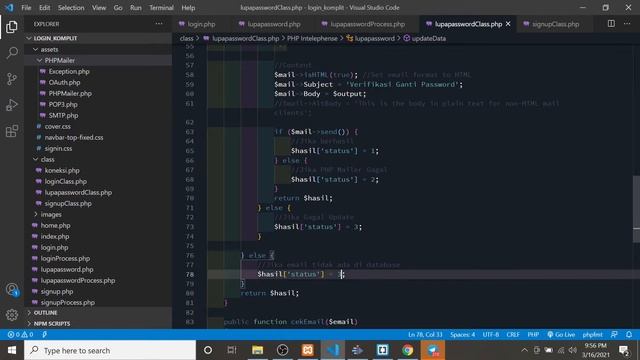The image size is (640, 360).
Task: Show hidden system tray icons
Action: (524, 350)
